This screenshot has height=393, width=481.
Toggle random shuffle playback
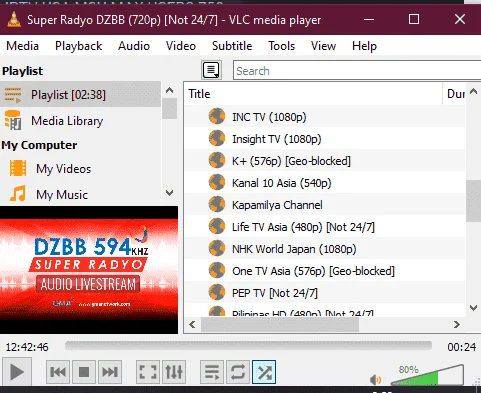264,372
